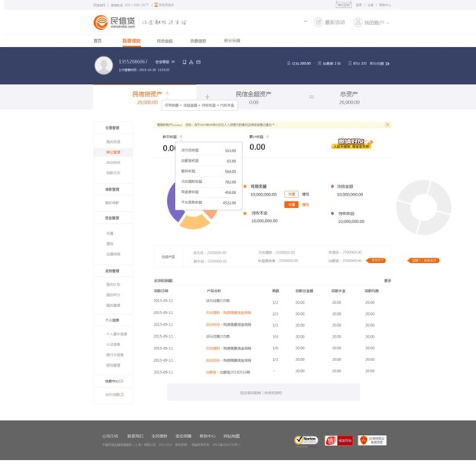Click the filled orange 充值 button

click(291, 205)
